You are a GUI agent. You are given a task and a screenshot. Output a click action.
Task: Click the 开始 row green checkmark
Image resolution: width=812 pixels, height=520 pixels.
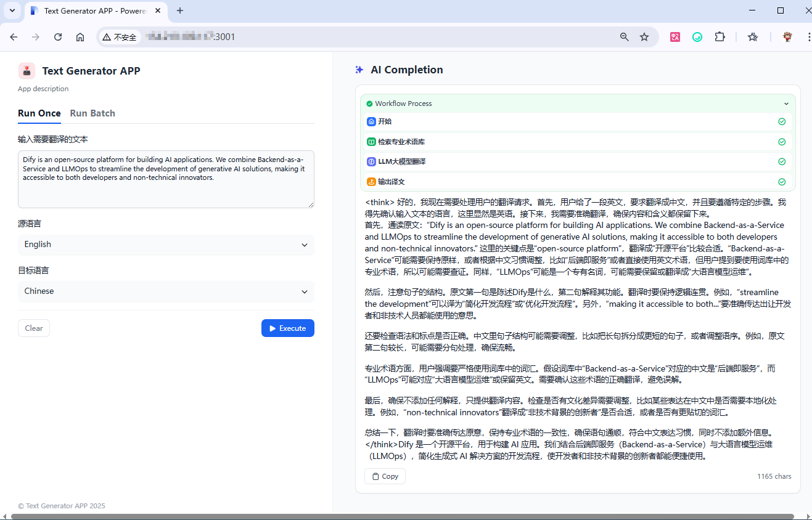(782, 121)
